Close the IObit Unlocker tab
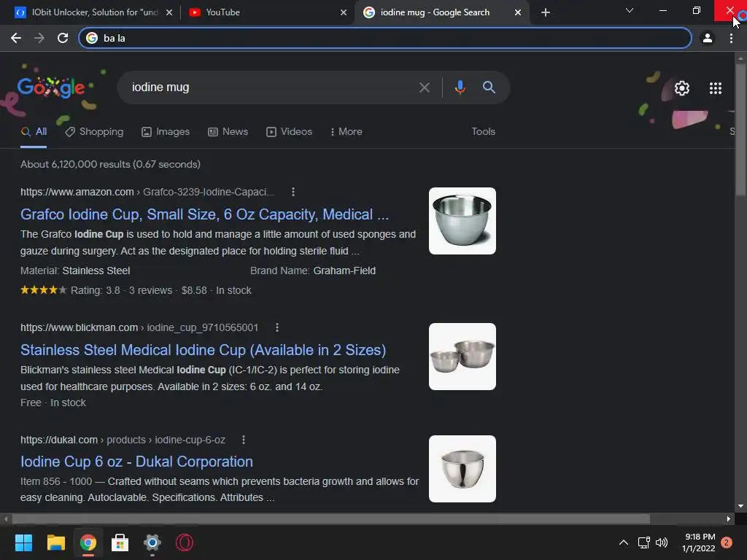Screen dimensions: 747x560 [x=169, y=12]
